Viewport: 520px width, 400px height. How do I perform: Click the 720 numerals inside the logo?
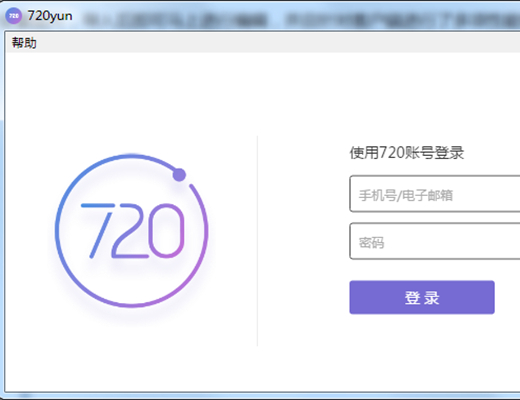[132, 231]
